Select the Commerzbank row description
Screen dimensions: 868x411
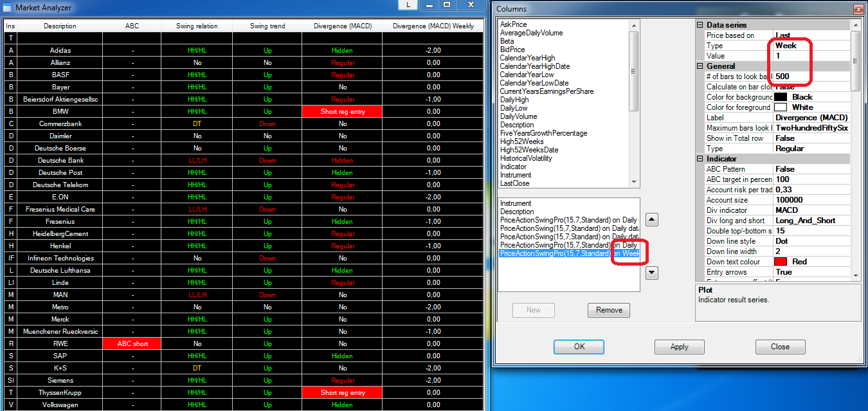(60, 123)
